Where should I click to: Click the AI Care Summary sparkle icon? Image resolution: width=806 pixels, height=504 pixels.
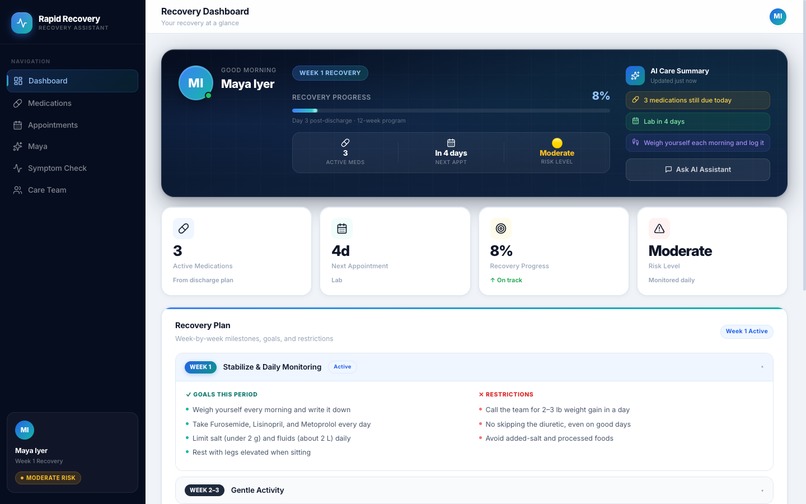tap(635, 76)
